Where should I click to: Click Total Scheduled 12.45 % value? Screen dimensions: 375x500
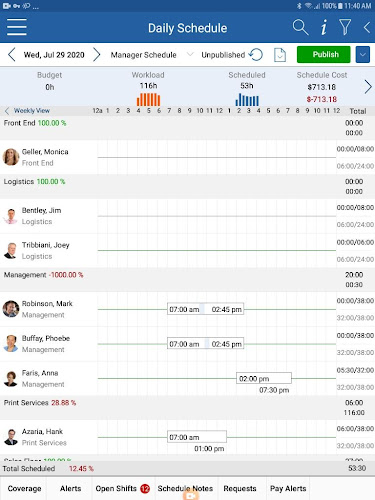(81, 469)
